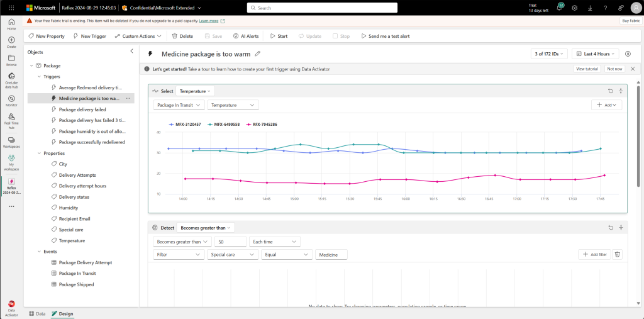Open the Data Activator experience switcher
Viewport: 644px width, 319px height.
tap(11, 309)
